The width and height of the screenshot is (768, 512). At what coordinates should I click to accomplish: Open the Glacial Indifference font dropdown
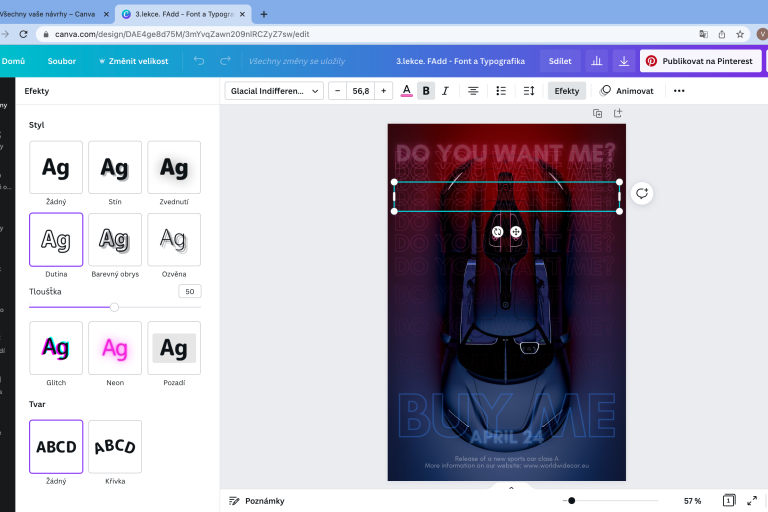click(275, 91)
